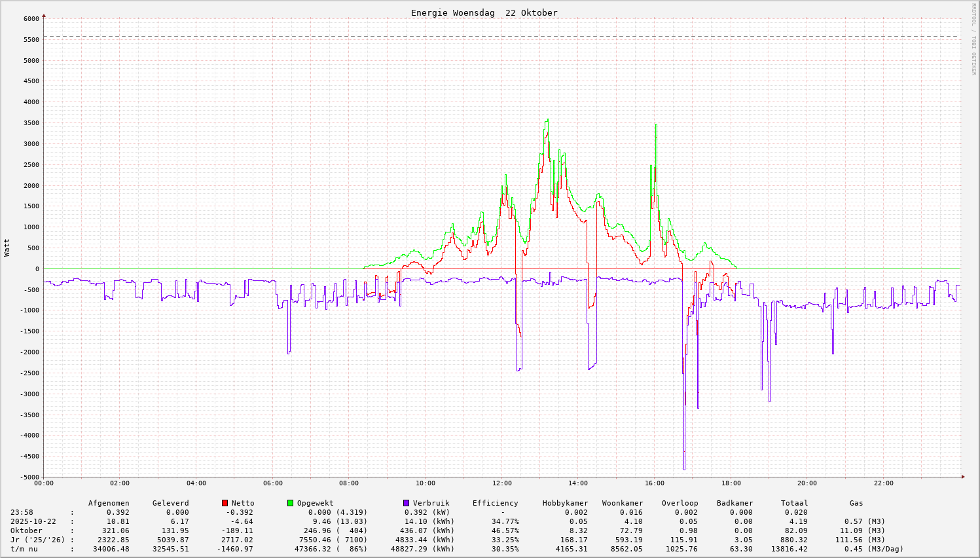The height and width of the screenshot is (558, 980).
Task: Click the t/m nu row label
Action: click(24, 549)
